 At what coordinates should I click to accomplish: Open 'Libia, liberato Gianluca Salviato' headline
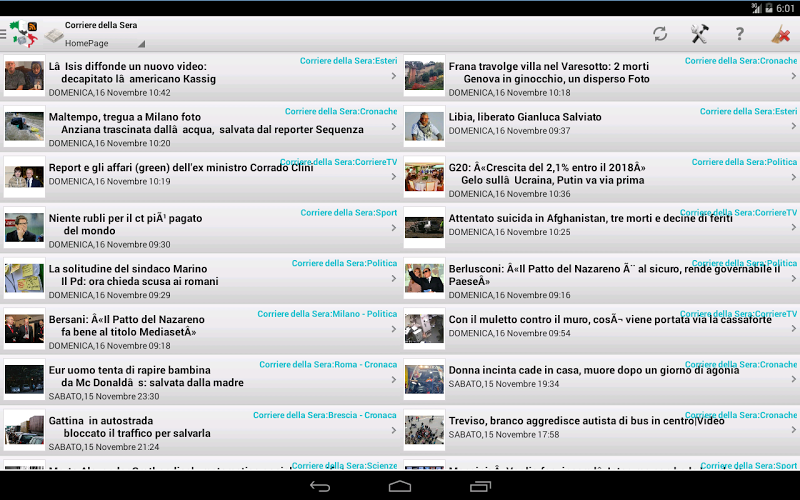[x=525, y=117]
